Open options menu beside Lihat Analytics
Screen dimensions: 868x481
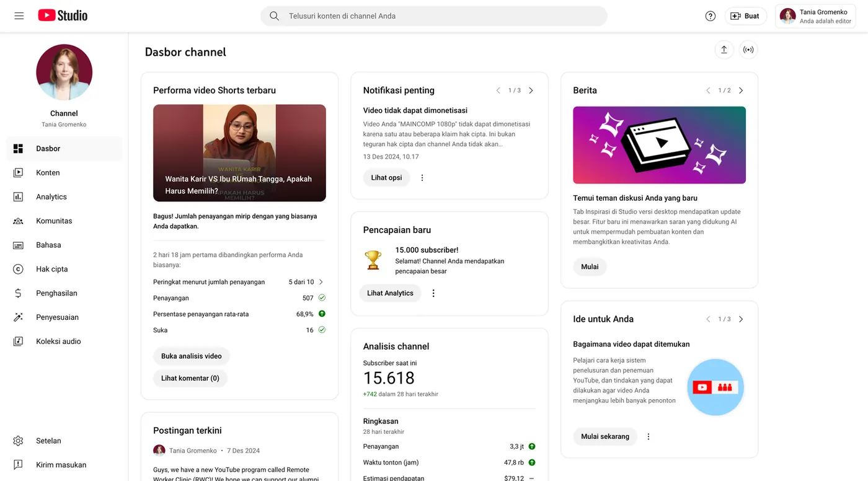433,293
